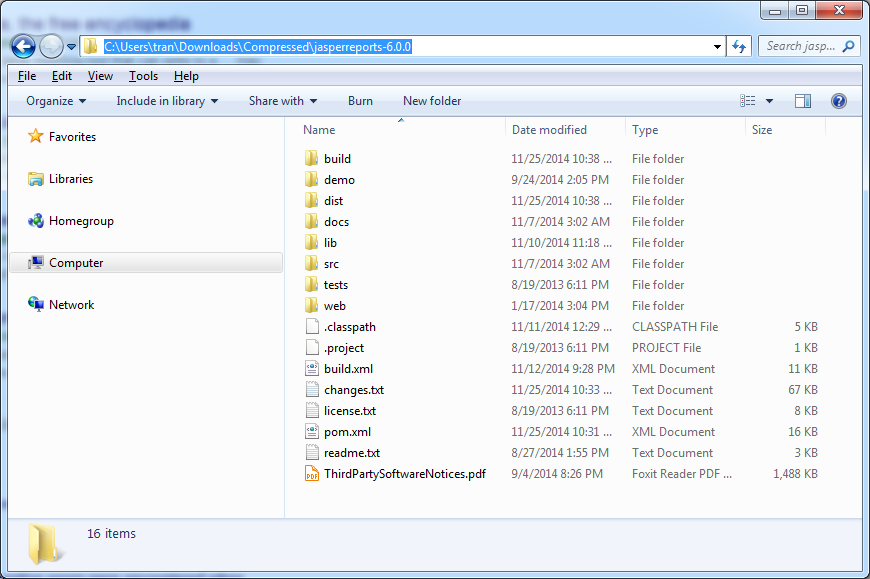
Task: Click the readme.txt file icon
Action: pyautogui.click(x=312, y=453)
